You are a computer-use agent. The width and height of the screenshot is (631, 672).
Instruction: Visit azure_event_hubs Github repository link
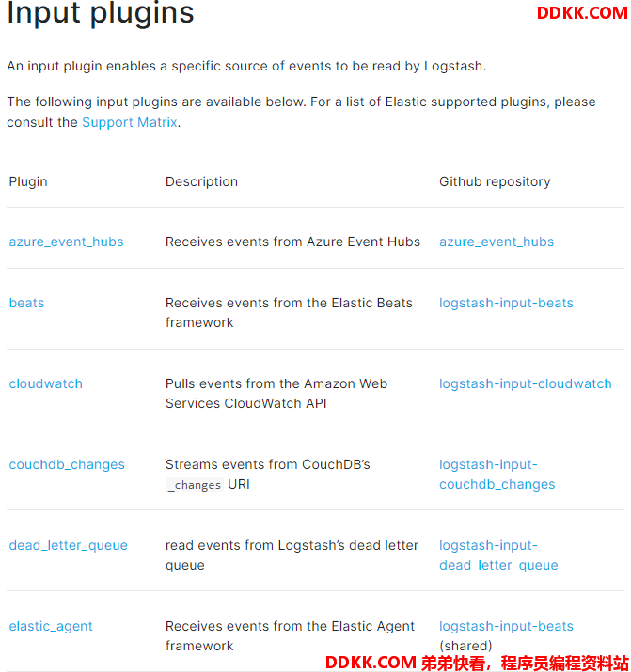click(497, 242)
